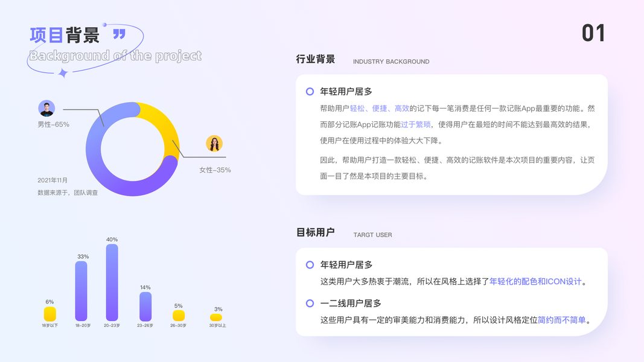
Task: Click the INDUSTRY BACKGROUND label
Action: click(391, 62)
